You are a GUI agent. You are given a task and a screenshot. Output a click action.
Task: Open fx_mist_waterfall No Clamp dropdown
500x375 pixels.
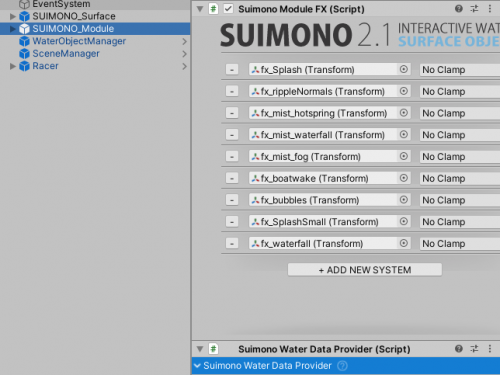tap(460, 135)
